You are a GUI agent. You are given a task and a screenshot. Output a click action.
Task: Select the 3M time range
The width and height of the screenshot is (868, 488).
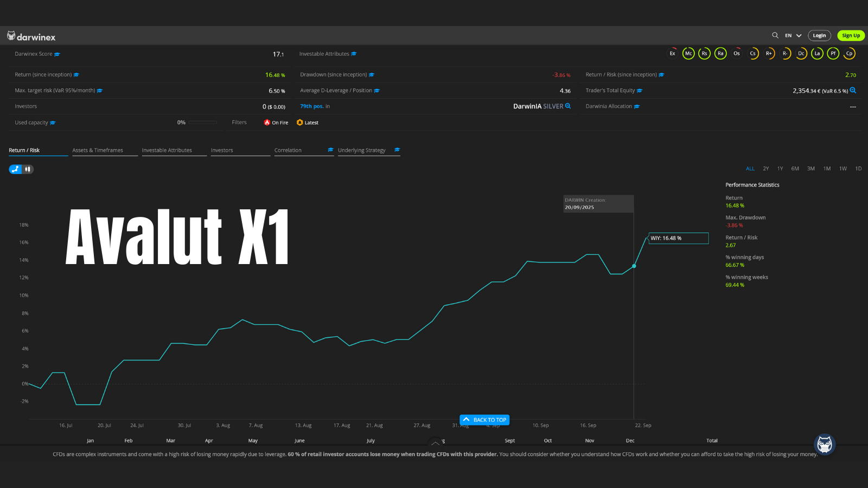(x=811, y=169)
